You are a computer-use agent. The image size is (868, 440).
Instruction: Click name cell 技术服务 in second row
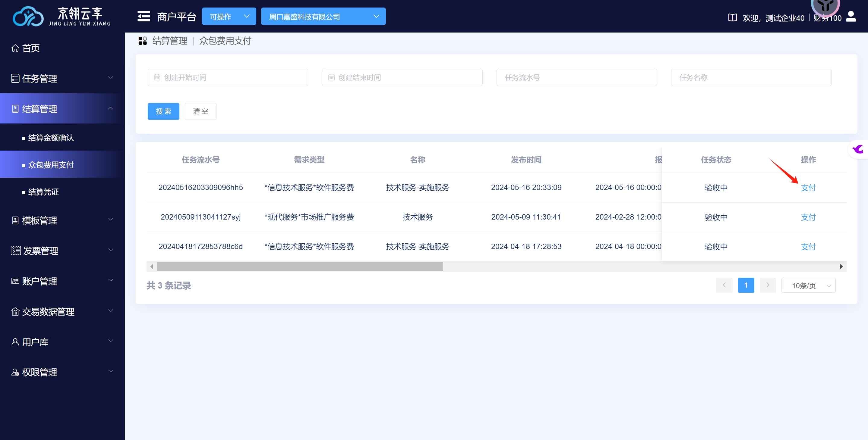tap(418, 217)
